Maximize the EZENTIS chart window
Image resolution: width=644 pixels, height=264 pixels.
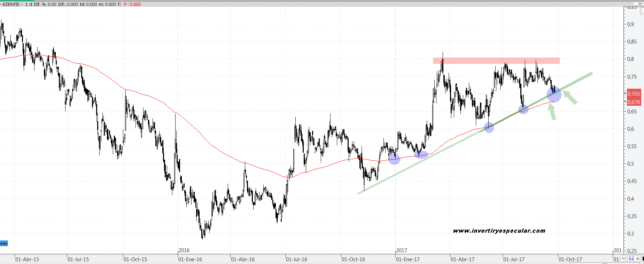(640, 4)
